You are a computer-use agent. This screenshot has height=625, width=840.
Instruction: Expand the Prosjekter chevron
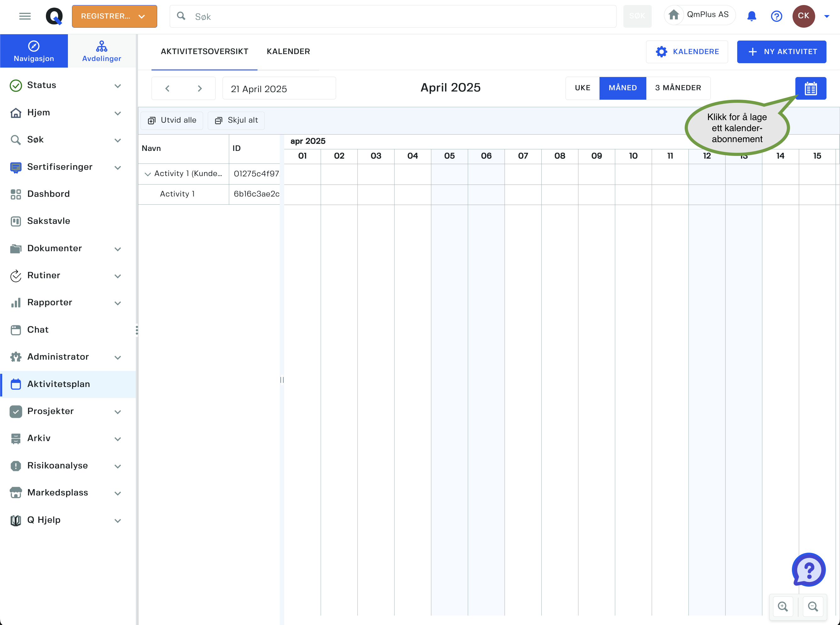(x=118, y=412)
